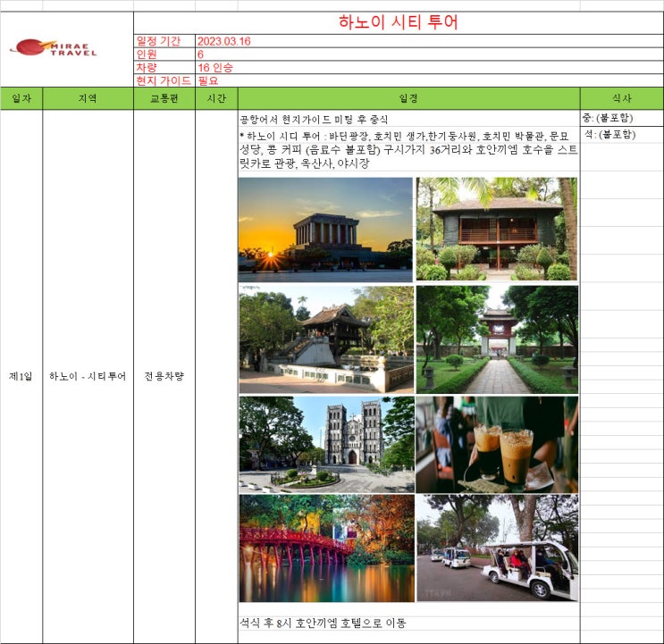
Task: Click the stilt house photo
Action: (x=497, y=229)
